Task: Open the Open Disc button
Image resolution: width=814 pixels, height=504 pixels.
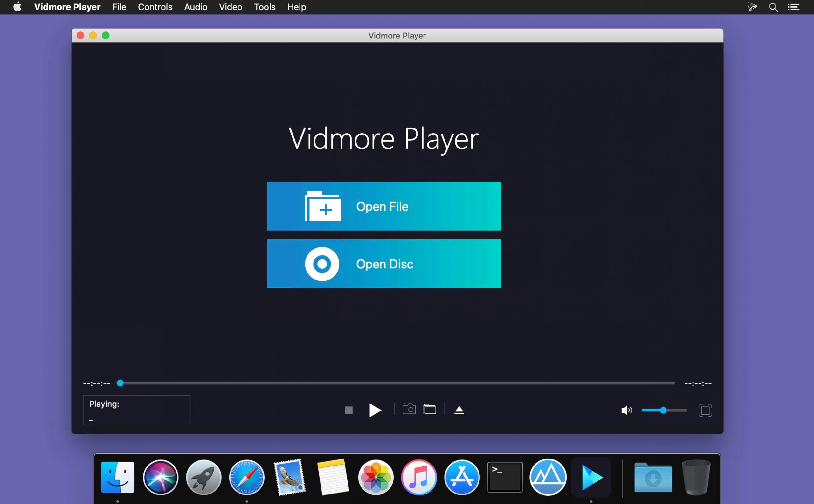Action: point(384,264)
